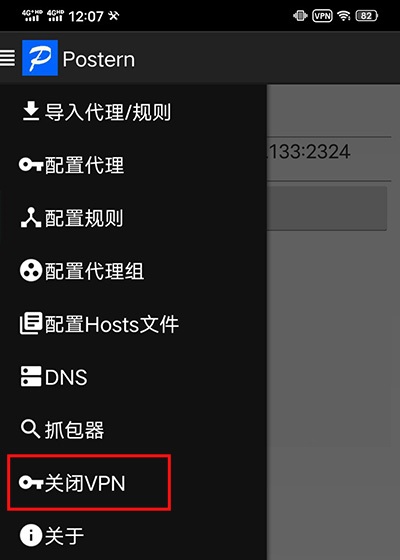Tap the hamburger menu icon
Viewport: 400px width, 560px height.
(8, 58)
